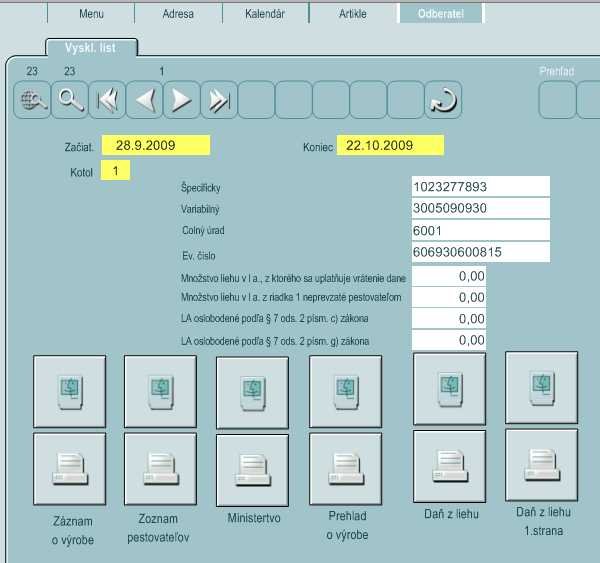Open the Adresa tab
The width and height of the screenshot is (600, 563).
point(178,14)
